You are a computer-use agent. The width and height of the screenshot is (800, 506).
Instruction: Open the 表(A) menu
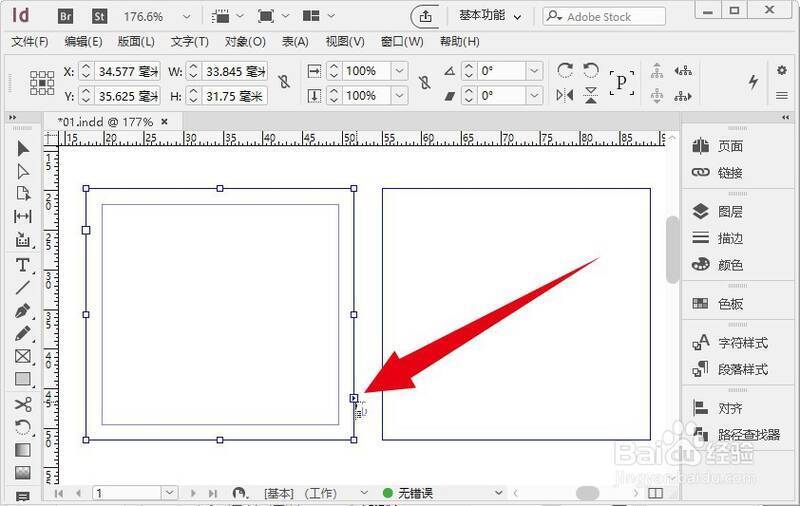295,42
